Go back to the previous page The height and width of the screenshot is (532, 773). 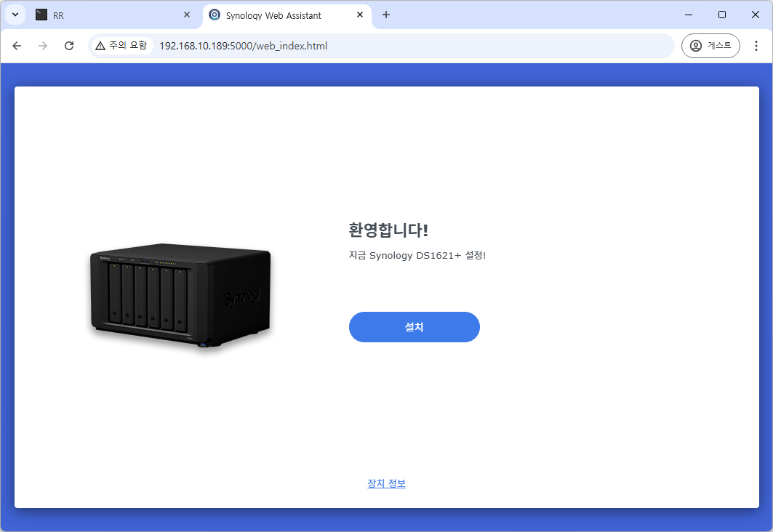tap(17, 46)
